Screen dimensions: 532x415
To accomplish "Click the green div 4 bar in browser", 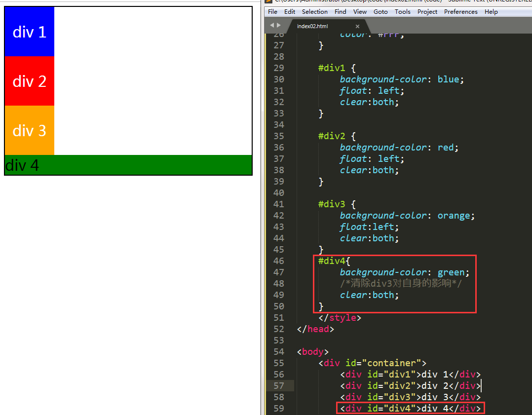I will coord(128,165).
